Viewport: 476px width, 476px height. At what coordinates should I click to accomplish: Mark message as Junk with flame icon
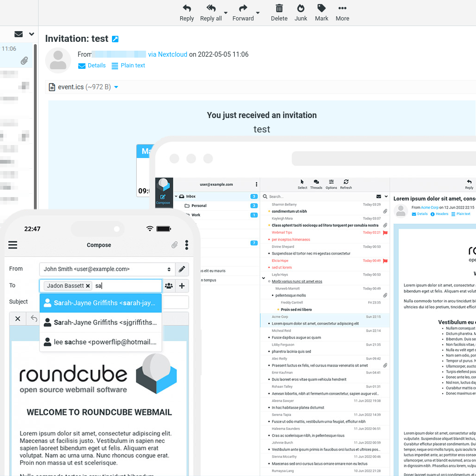pos(301,13)
